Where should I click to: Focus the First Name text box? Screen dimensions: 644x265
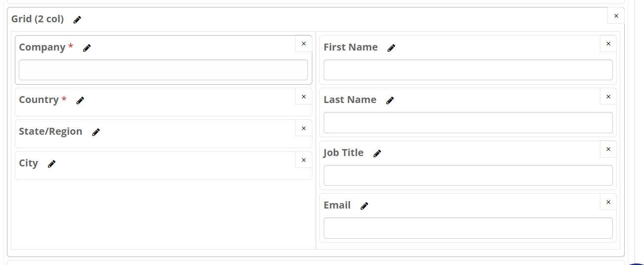click(x=468, y=70)
